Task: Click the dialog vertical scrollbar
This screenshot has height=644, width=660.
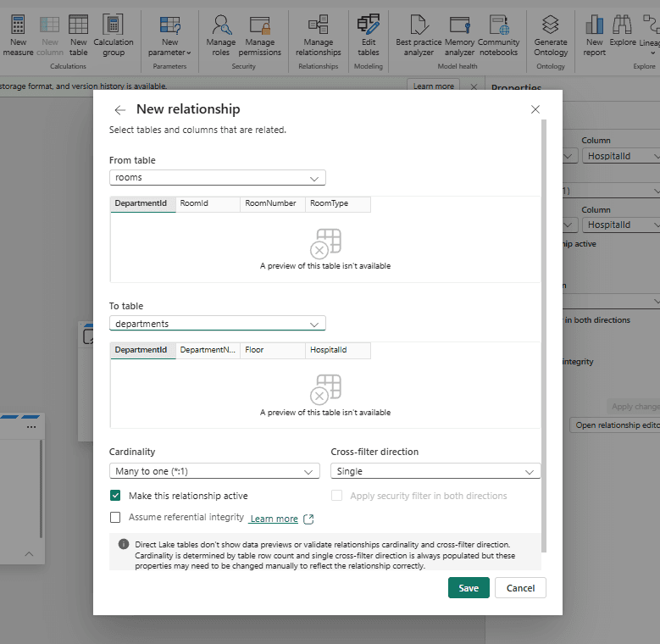Action: point(544,336)
